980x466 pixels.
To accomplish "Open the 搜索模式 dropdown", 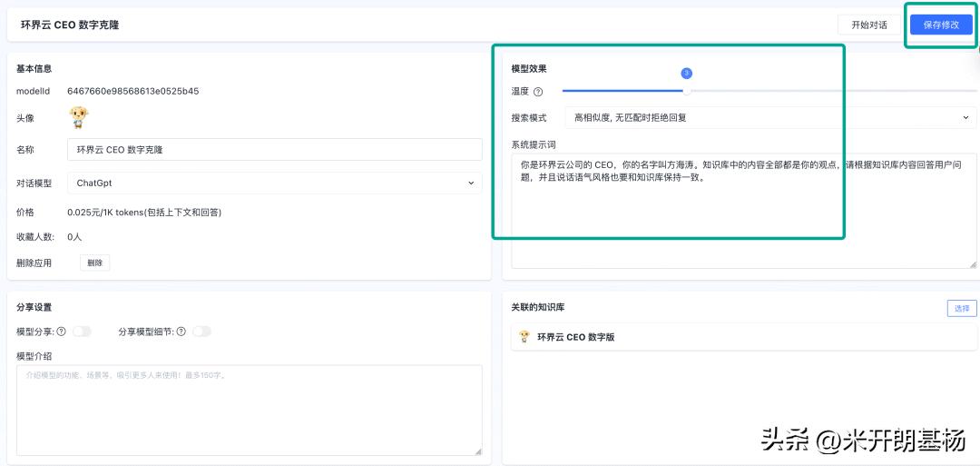I will coord(770,117).
